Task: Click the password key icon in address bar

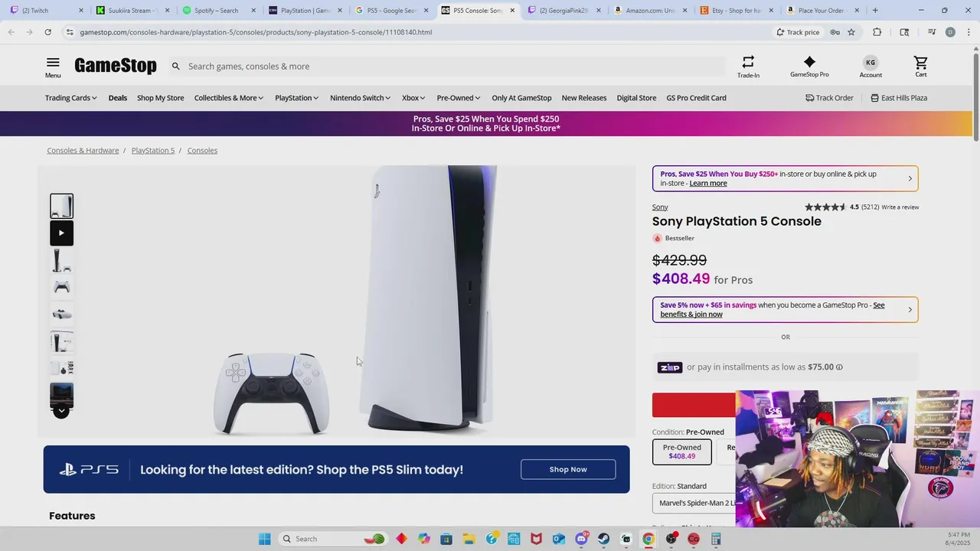Action: click(835, 32)
